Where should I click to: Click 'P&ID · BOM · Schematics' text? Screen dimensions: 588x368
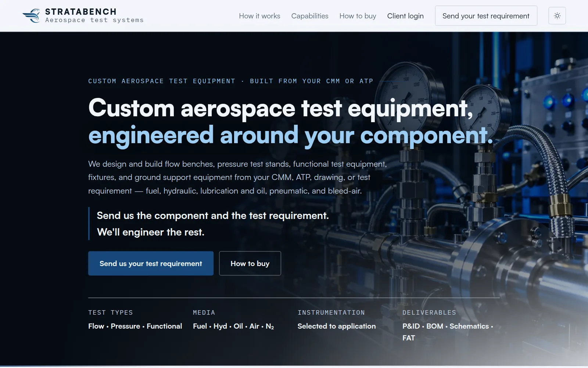pos(445,326)
